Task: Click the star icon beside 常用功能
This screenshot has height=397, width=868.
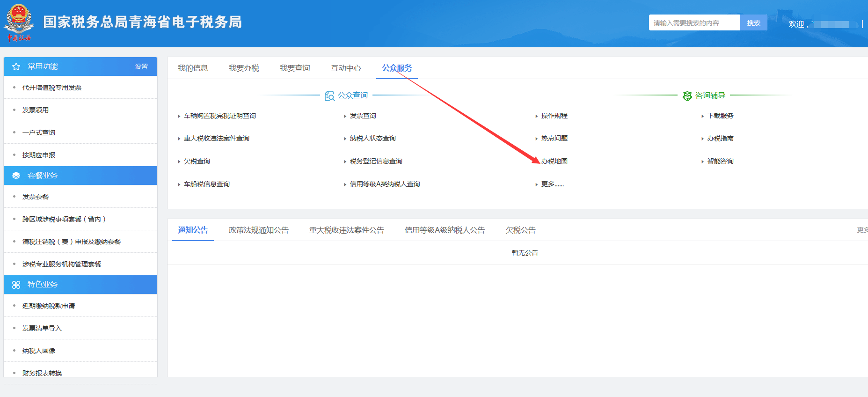Action: (16, 66)
